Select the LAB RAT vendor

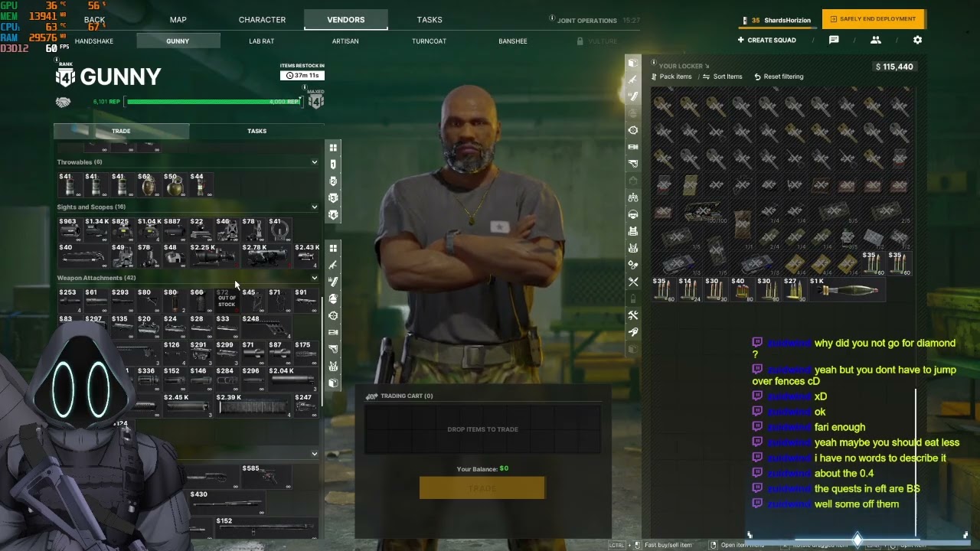[x=261, y=41]
